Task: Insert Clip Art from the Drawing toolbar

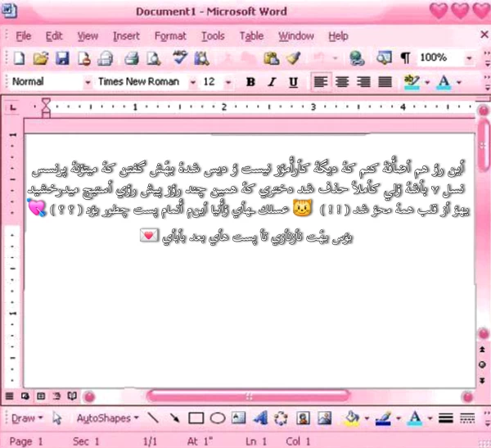Action: (303, 419)
